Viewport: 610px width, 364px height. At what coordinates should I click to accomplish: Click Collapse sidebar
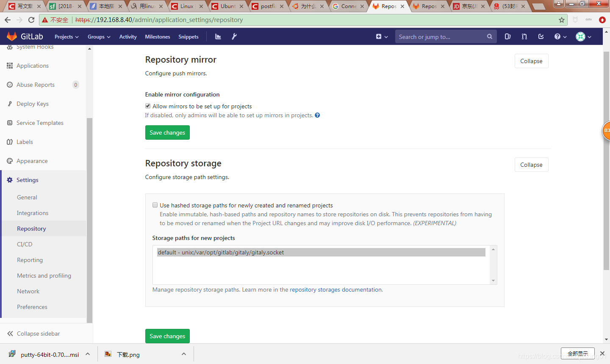[33, 334]
